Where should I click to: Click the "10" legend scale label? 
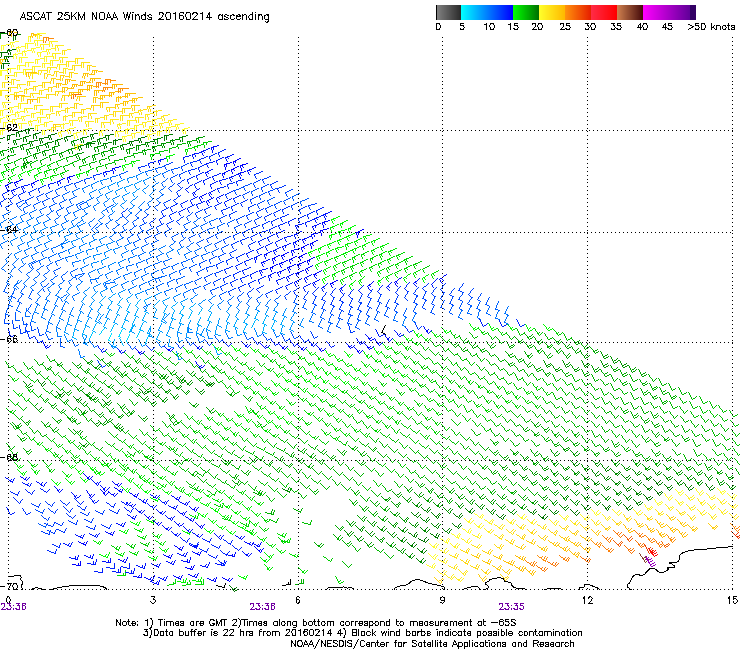pyautogui.click(x=489, y=27)
